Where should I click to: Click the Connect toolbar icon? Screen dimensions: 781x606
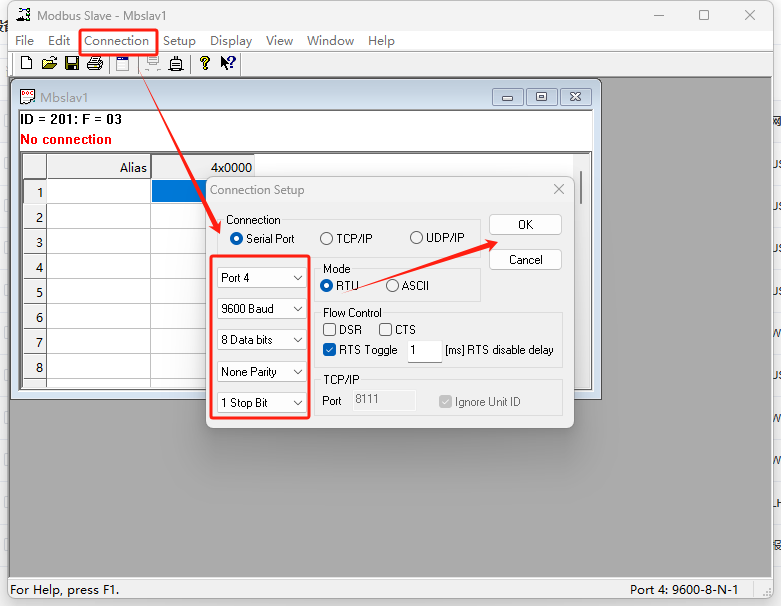152,63
